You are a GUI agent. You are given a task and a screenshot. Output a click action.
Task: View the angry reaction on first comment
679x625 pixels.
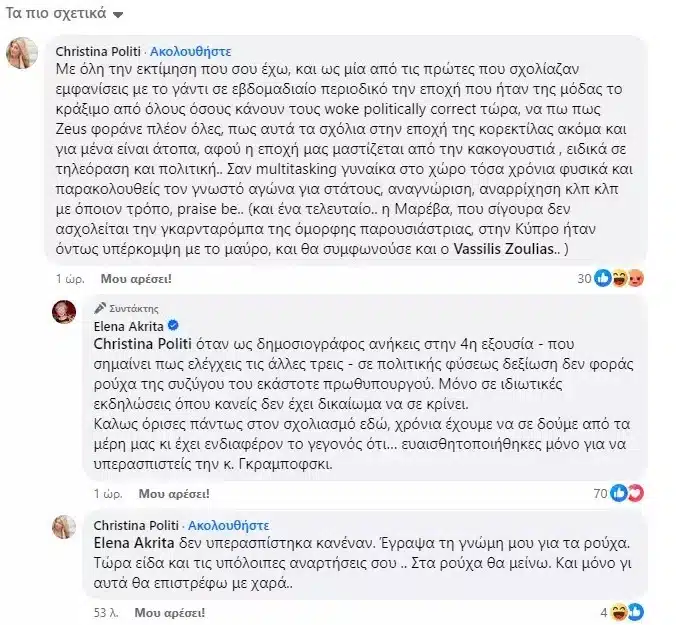pyautogui.click(x=635, y=278)
